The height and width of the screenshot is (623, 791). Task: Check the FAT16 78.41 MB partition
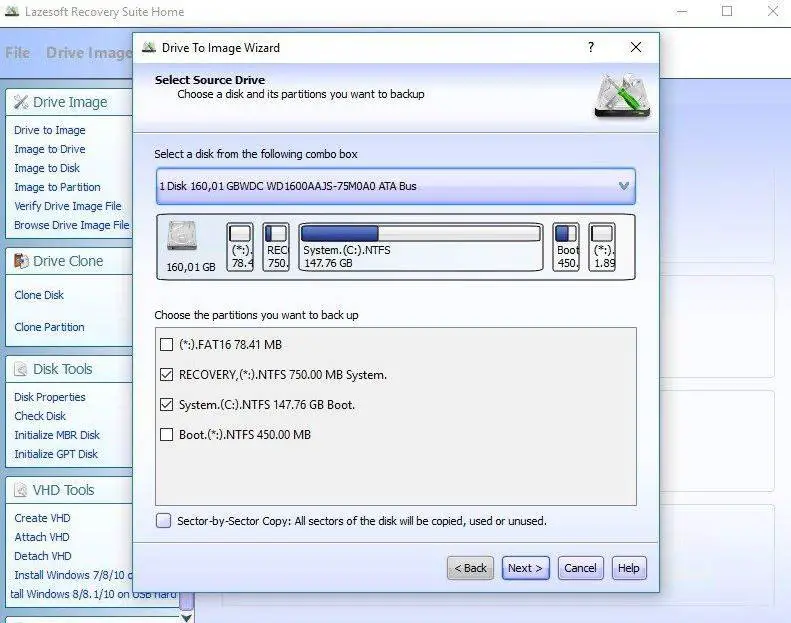(x=166, y=345)
